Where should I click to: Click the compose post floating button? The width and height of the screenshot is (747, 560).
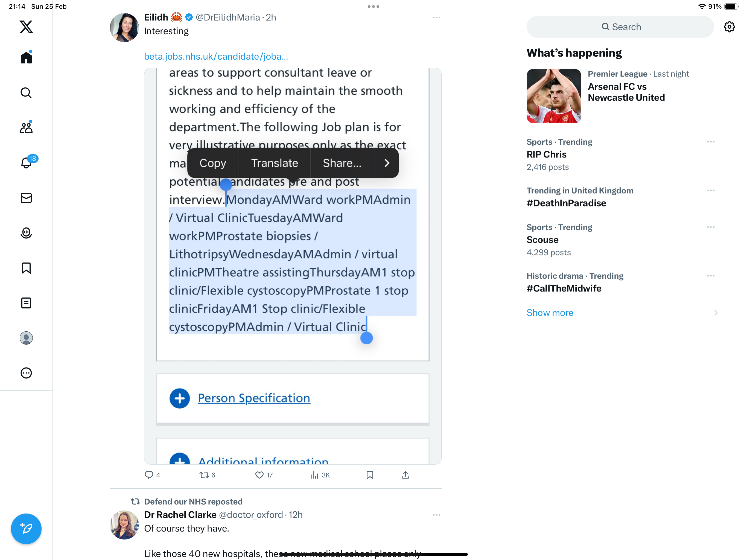tap(26, 529)
